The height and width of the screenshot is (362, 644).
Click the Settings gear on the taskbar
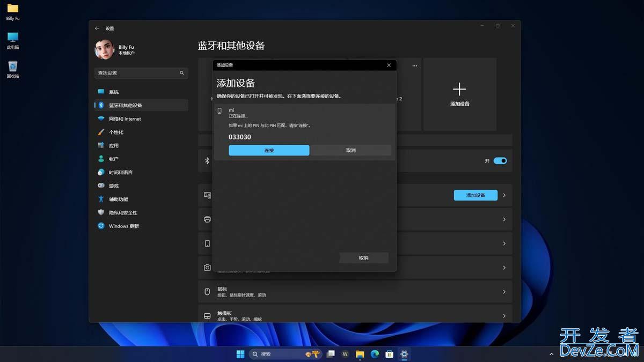pos(404,354)
